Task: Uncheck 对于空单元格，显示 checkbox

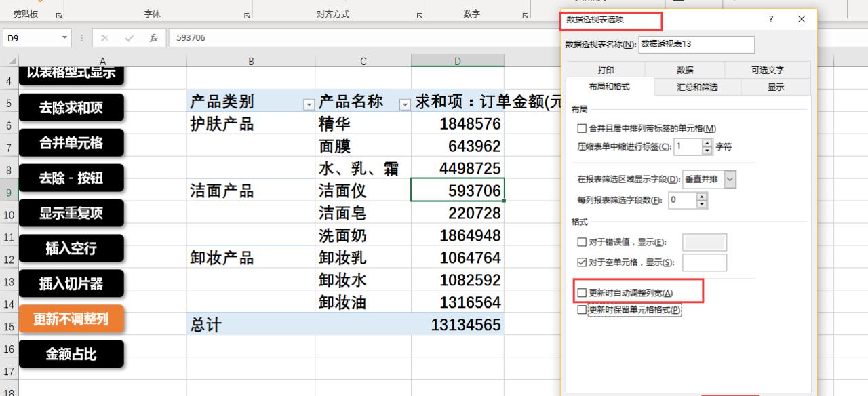Action: click(x=581, y=262)
